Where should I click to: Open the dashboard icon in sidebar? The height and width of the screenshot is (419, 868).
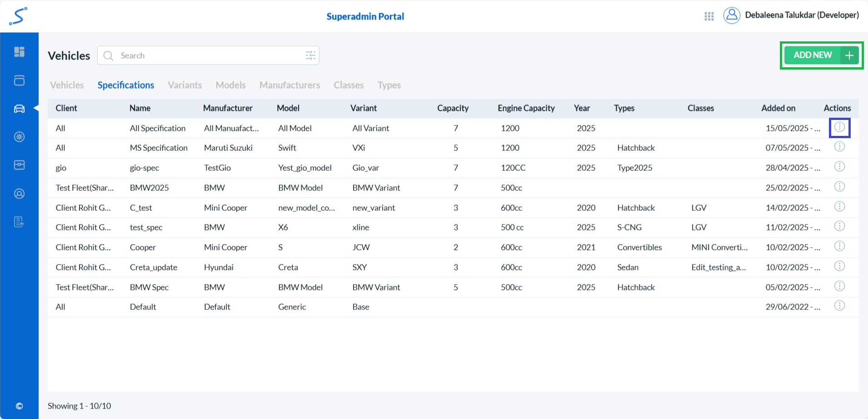[x=19, y=52]
